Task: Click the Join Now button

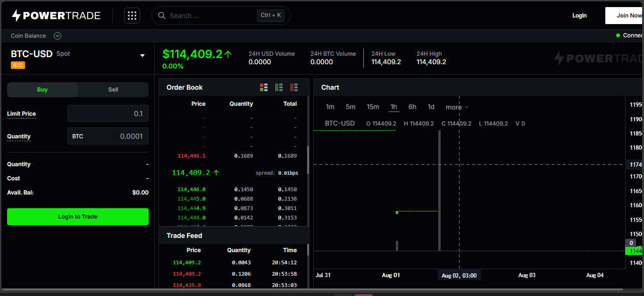Action: click(624, 16)
